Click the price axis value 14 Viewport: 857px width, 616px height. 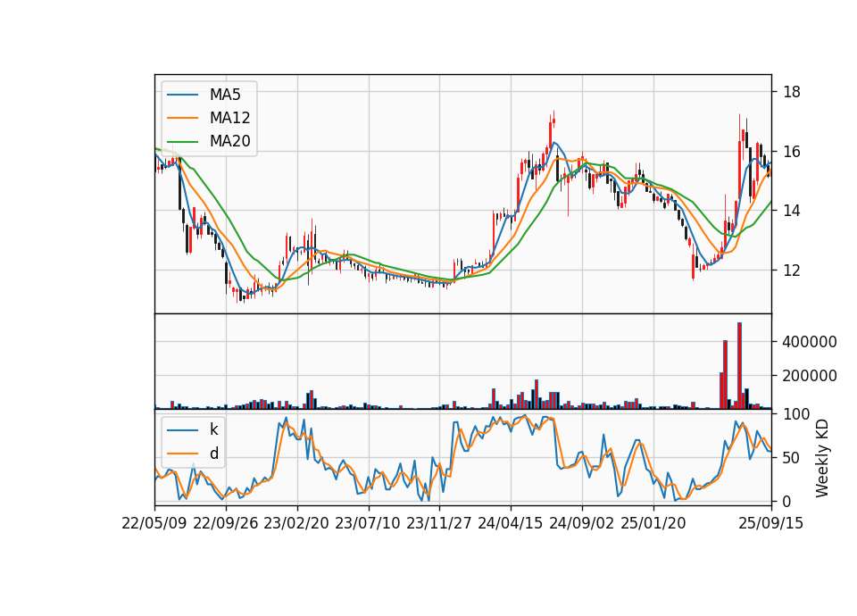point(792,211)
